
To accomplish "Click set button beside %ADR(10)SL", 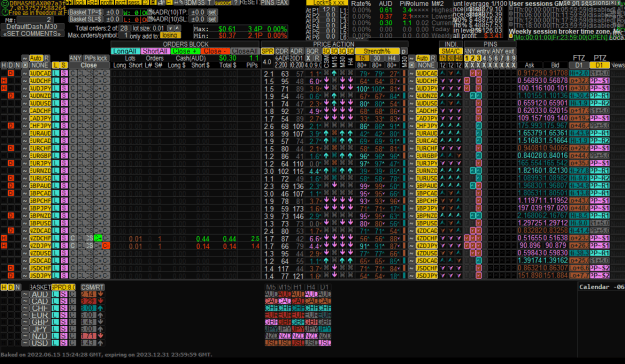I will coord(212,19).
